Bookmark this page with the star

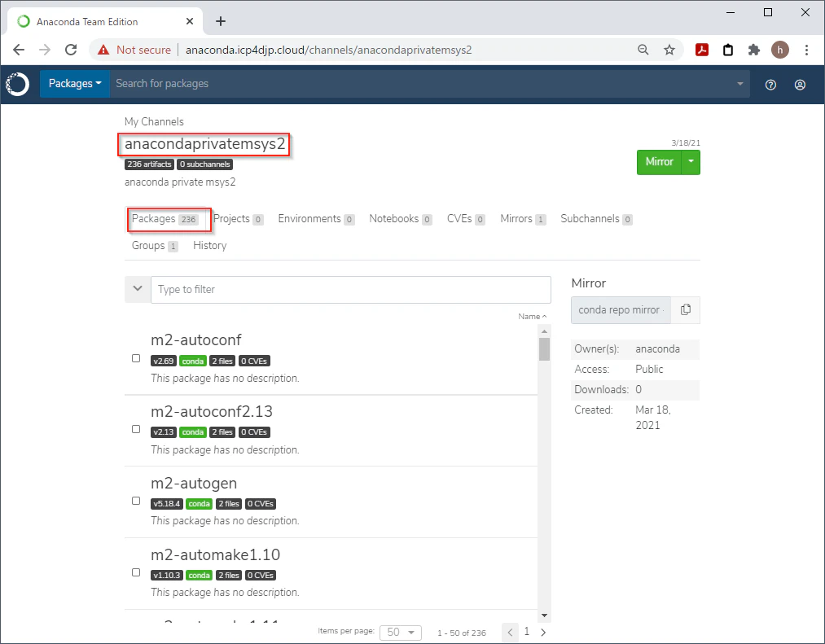[x=669, y=50]
